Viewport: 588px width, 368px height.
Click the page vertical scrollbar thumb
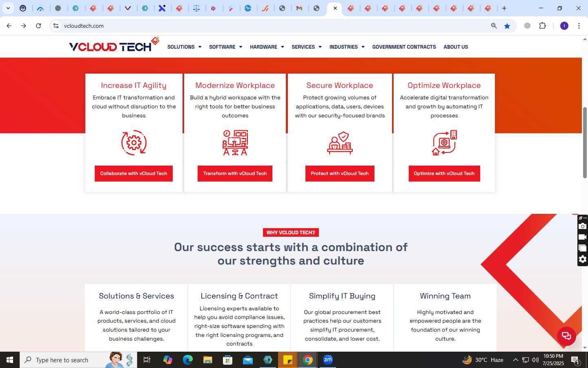click(585, 143)
